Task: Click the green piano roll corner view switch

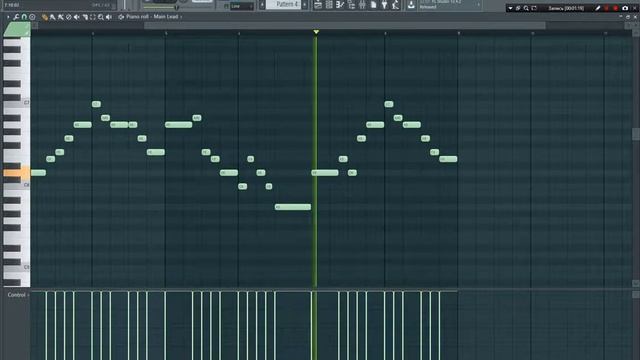Action: coord(17,29)
